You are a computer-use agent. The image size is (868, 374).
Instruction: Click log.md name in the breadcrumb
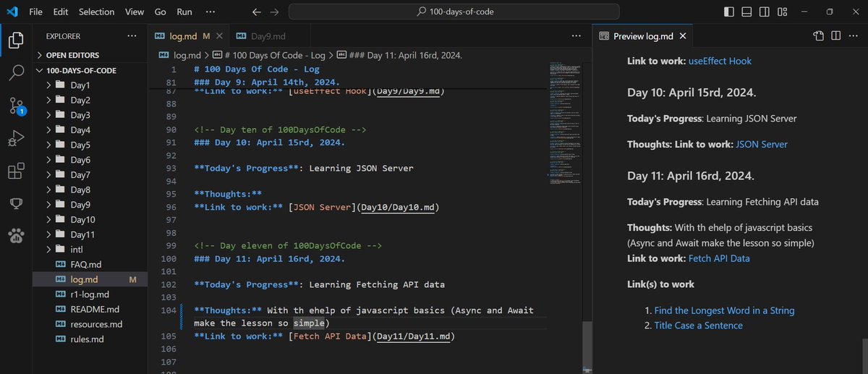(187, 55)
